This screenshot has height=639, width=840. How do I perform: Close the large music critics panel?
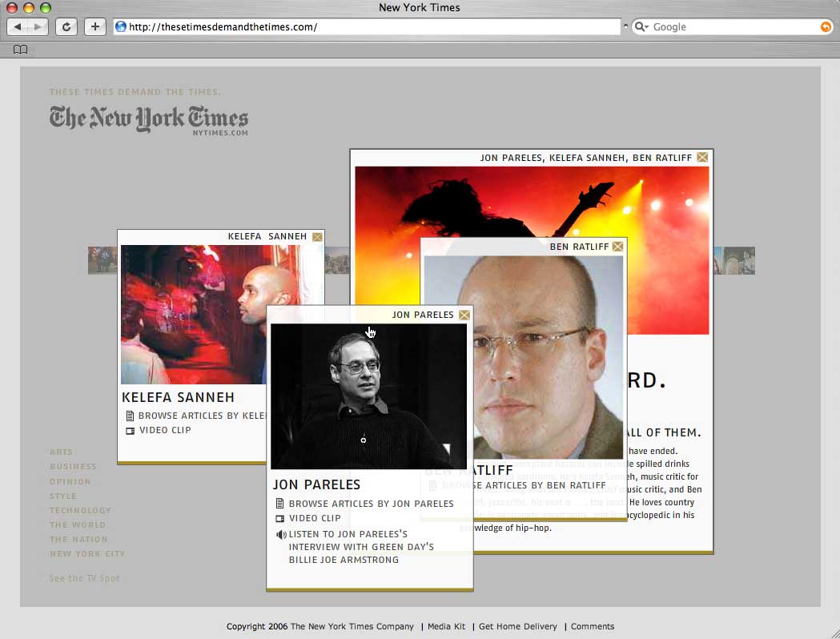702,158
